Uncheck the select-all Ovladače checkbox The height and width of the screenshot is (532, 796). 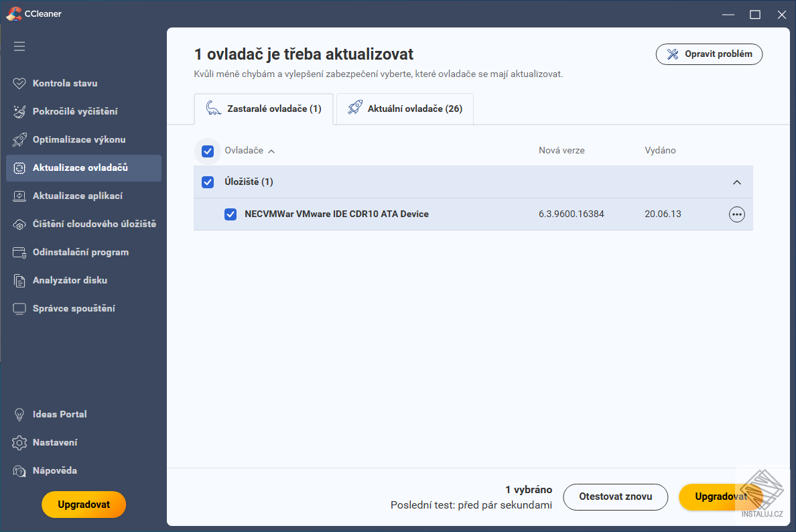pyautogui.click(x=208, y=151)
